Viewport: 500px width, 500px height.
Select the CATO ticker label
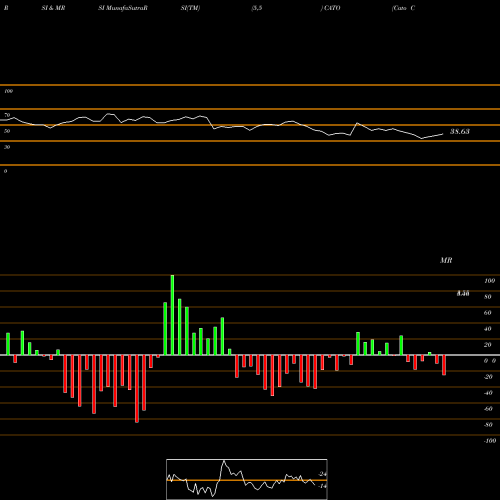pyautogui.click(x=331, y=8)
